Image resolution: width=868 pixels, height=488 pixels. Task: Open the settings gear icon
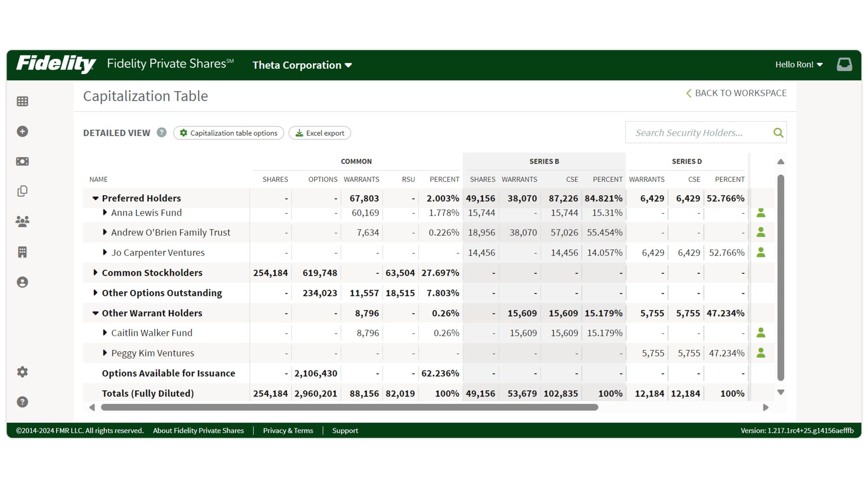[x=22, y=372]
